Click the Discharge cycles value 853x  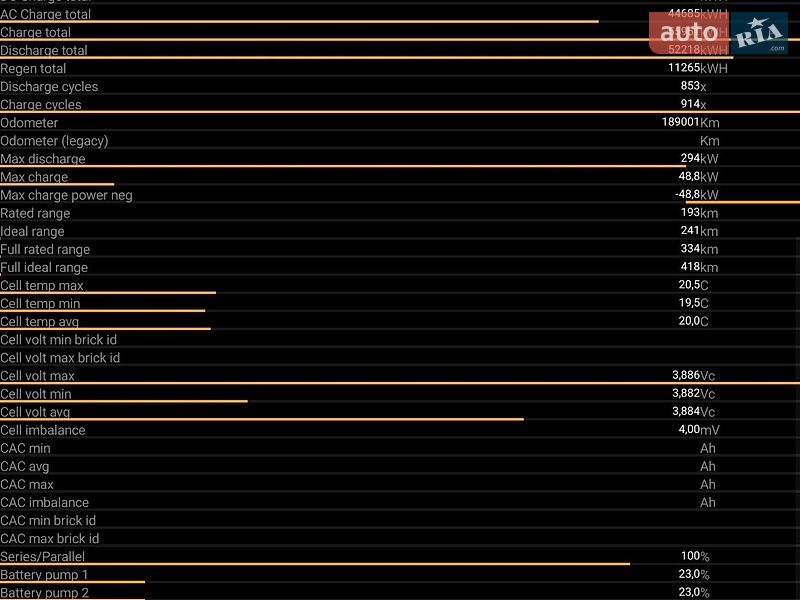click(693, 86)
